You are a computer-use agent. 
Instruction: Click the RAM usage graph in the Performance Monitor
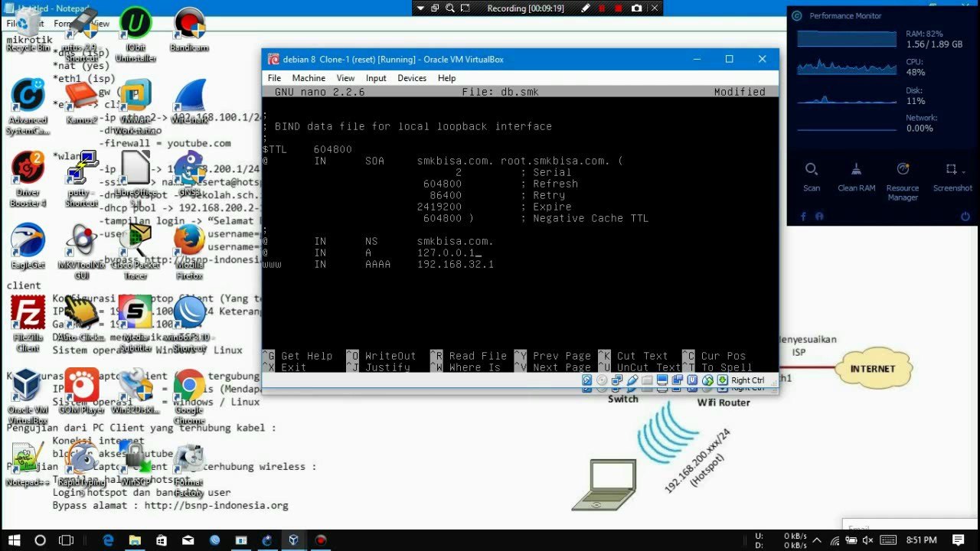point(846,39)
